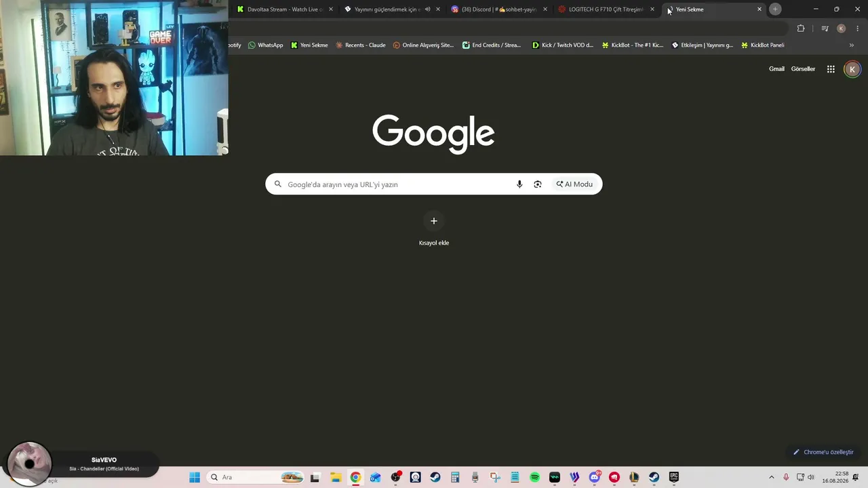
Task: Close the Davoltaa Stream tab
Action: (x=331, y=9)
